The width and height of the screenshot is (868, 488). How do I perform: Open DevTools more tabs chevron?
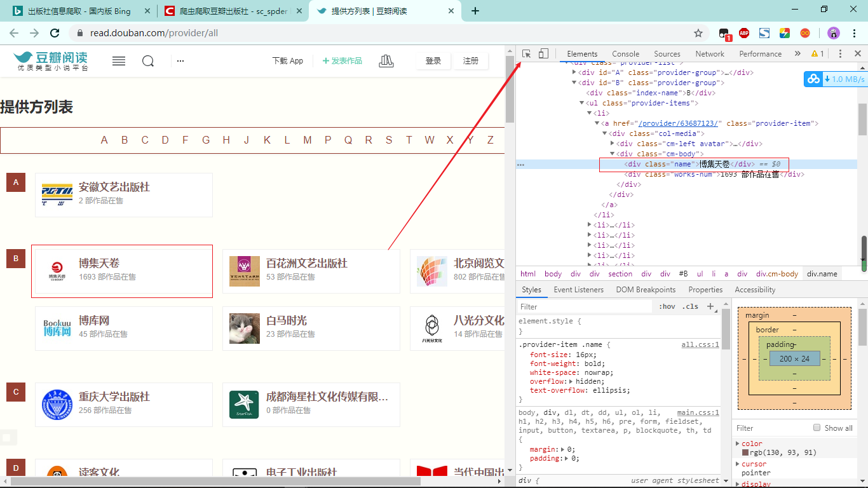click(x=797, y=54)
